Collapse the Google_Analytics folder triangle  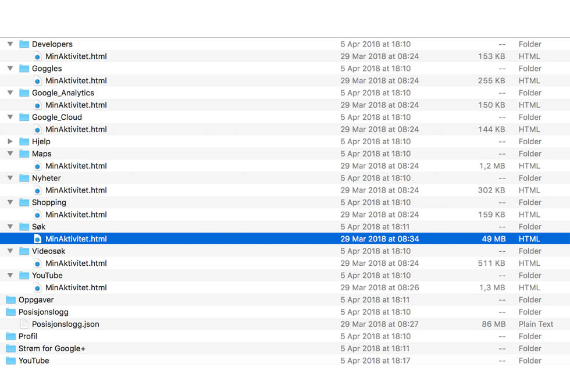pyautogui.click(x=10, y=92)
